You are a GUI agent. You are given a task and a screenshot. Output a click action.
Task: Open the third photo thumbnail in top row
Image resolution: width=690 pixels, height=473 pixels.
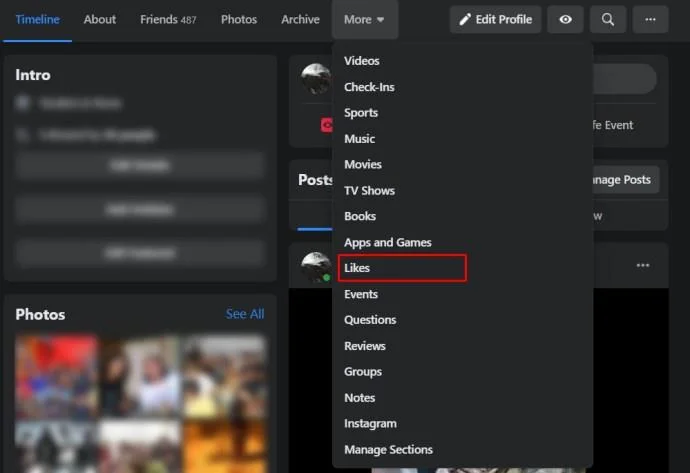224,376
